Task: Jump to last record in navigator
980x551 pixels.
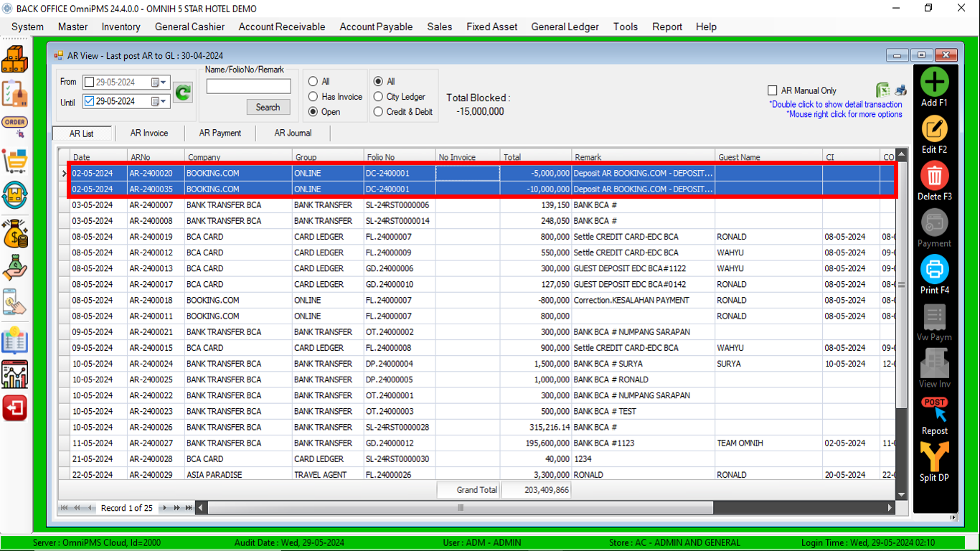Action: [189, 508]
